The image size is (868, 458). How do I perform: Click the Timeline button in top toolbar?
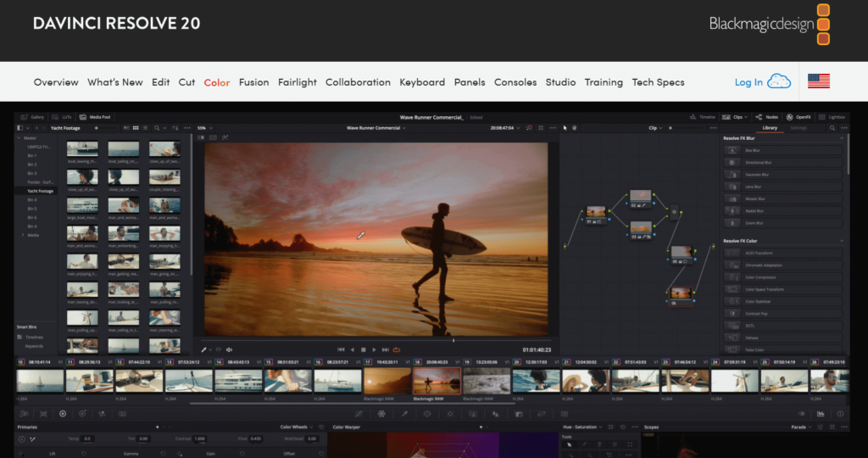702,117
